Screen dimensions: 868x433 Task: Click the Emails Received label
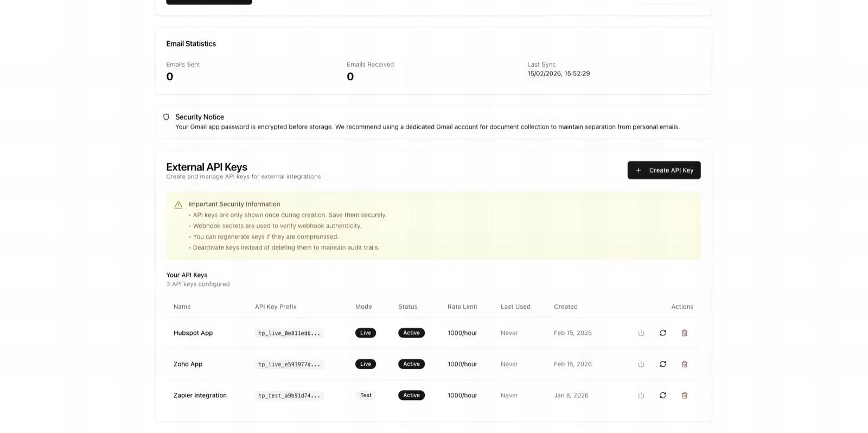pos(371,65)
